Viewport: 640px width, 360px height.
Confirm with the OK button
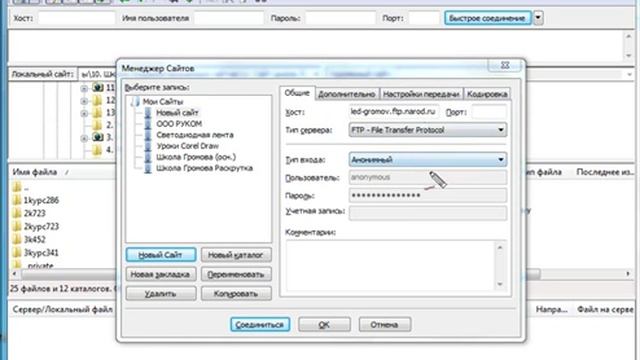[x=324, y=324]
